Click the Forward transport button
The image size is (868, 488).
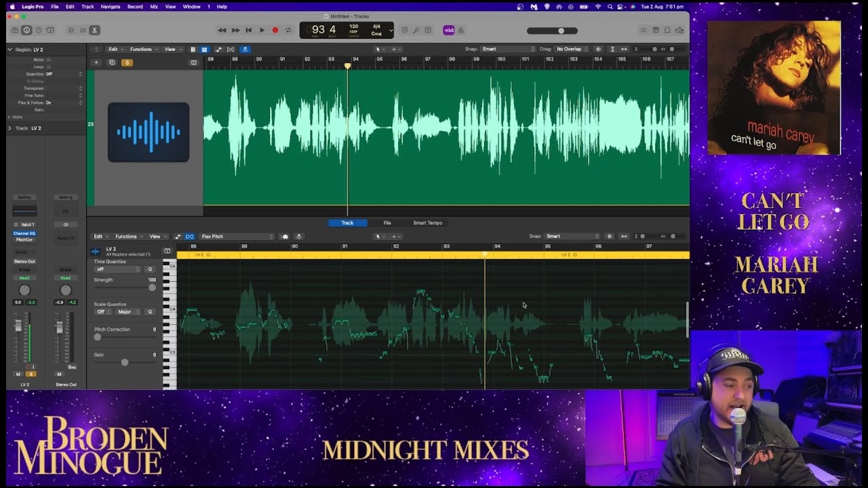pos(235,30)
